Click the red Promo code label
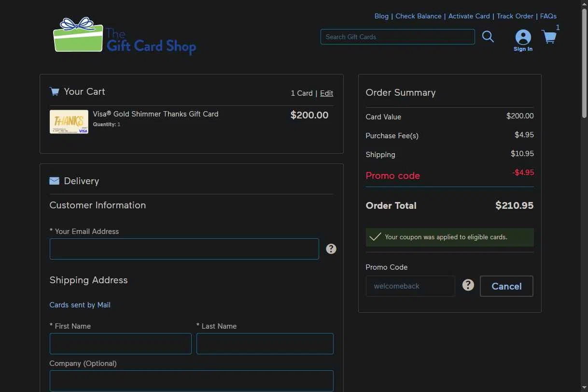This screenshot has height=392, width=588. point(393,175)
